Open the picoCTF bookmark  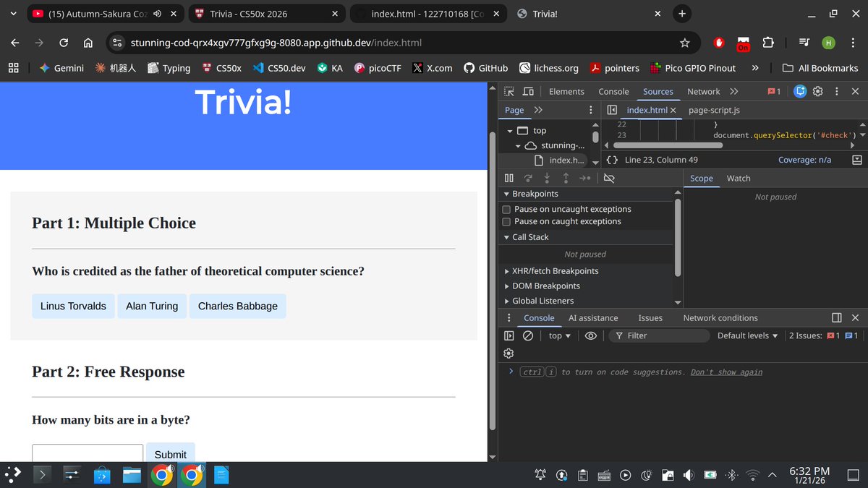378,68
